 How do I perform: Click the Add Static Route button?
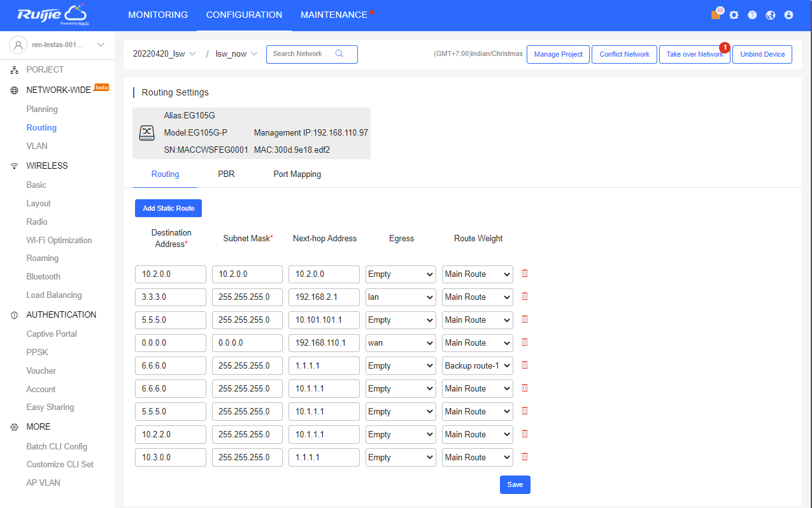pyautogui.click(x=168, y=208)
